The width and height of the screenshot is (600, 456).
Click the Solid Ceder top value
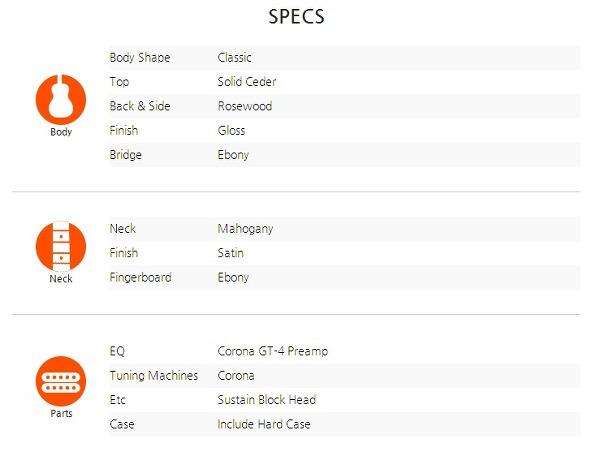247,82
